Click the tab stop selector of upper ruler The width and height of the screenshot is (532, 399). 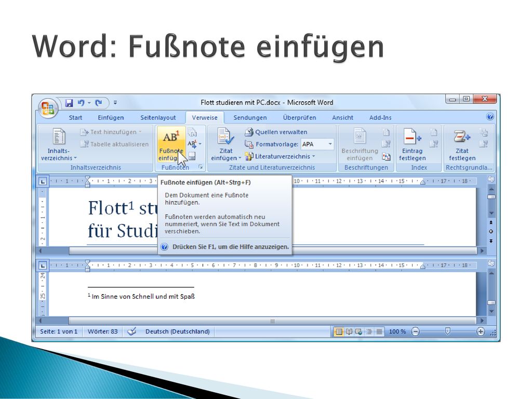[x=43, y=181]
